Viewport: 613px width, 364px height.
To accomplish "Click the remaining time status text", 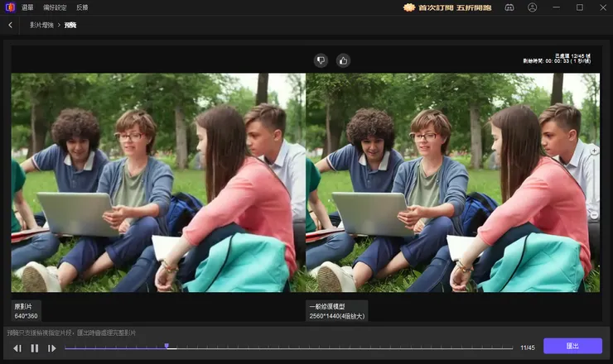I will 557,61.
